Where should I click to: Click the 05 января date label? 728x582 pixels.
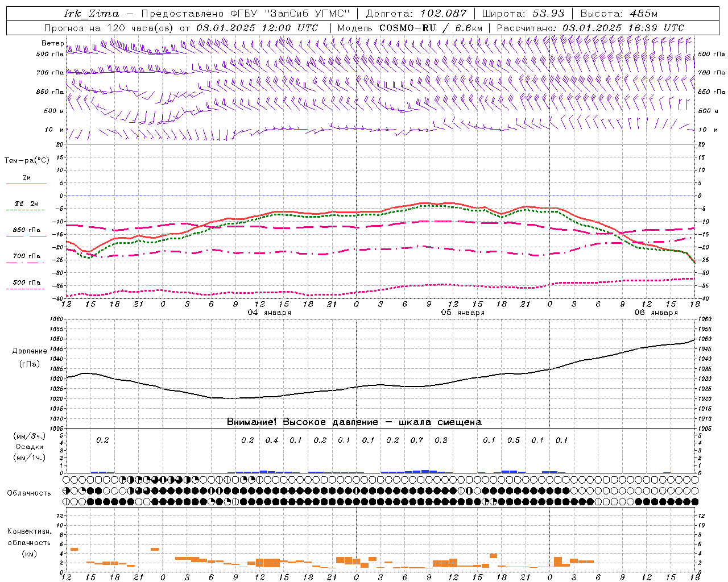click(x=463, y=313)
